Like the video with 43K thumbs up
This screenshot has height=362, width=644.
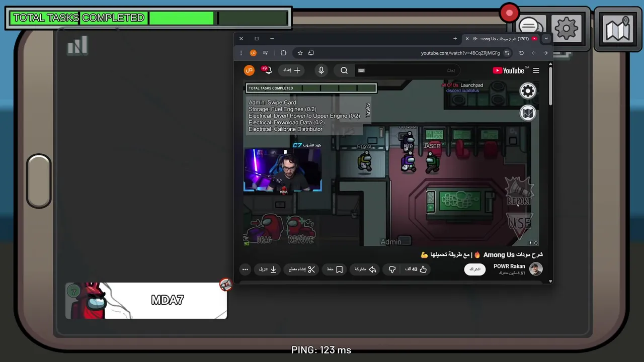point(416,269)
